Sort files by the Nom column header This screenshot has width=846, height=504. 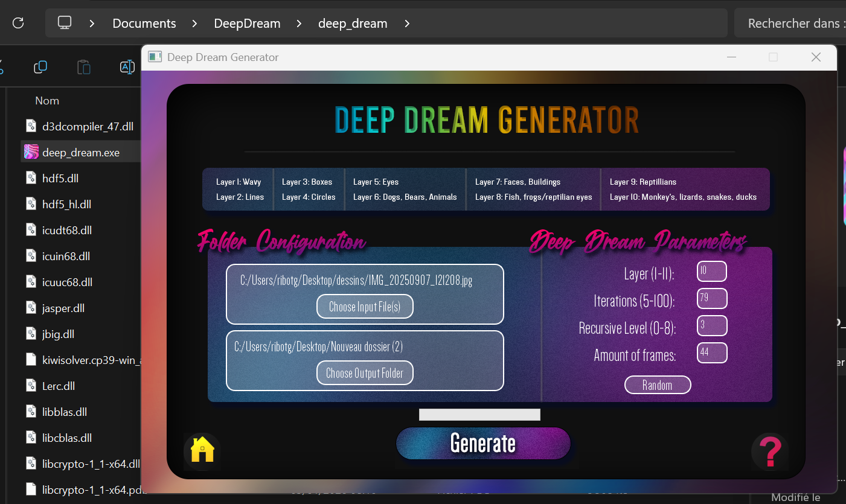47,101
